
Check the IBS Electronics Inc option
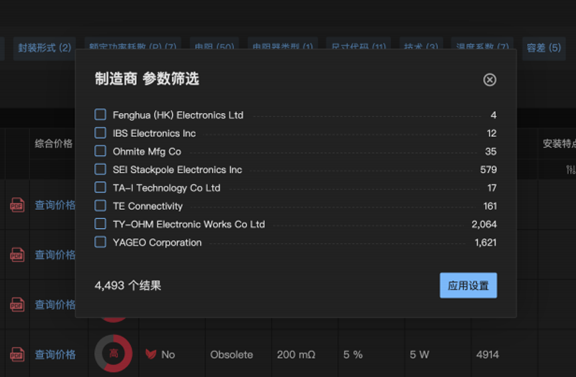100,133
